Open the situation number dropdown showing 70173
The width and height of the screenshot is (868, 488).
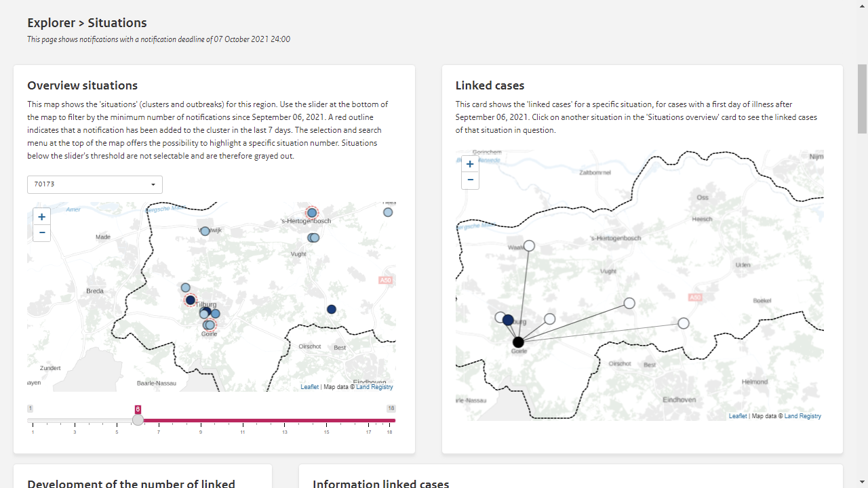(x=94, y=184)
